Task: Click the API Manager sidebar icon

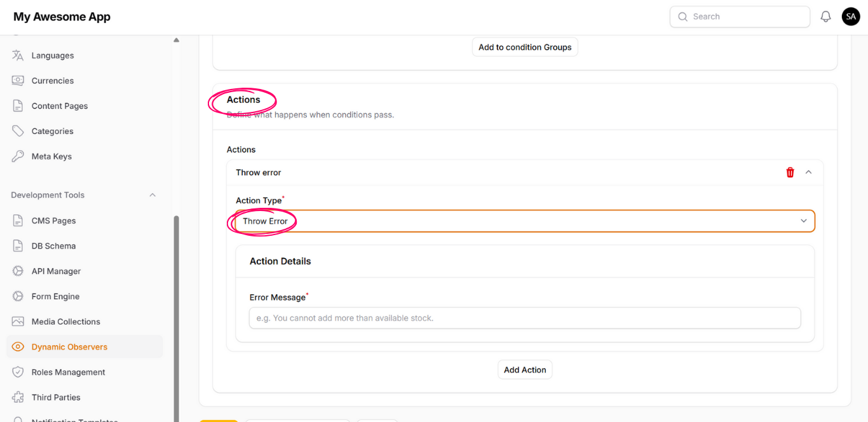Action: (x=18, y=271)
